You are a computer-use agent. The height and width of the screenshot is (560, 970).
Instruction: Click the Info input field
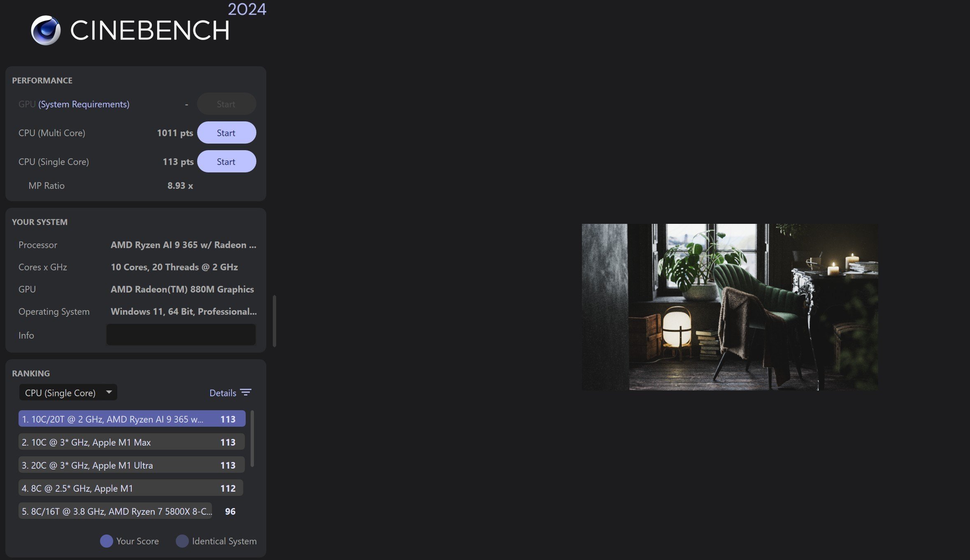[x=181, y=334]
